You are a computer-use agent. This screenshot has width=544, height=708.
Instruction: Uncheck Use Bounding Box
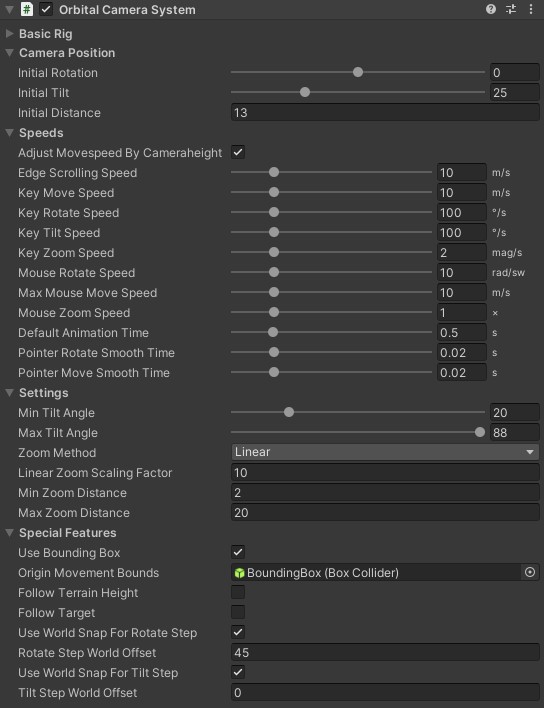pyautogui.click(x=238, y=552)
